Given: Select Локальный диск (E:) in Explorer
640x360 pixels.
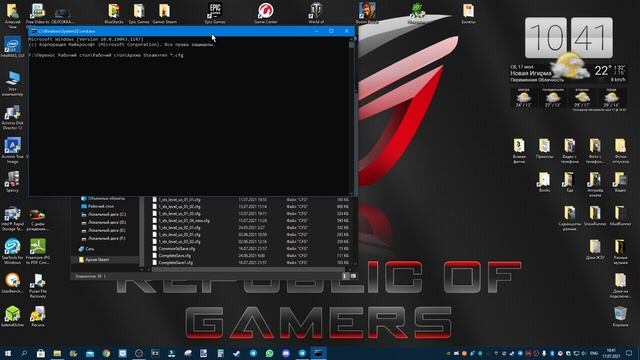Looking at the screenshot, I should click(107, 230).
